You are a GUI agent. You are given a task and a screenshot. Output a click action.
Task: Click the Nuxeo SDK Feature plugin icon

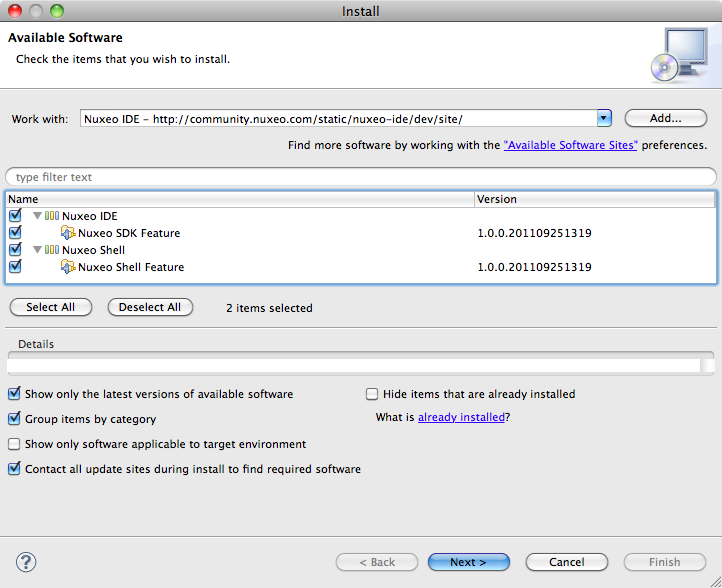coord(68,233)
